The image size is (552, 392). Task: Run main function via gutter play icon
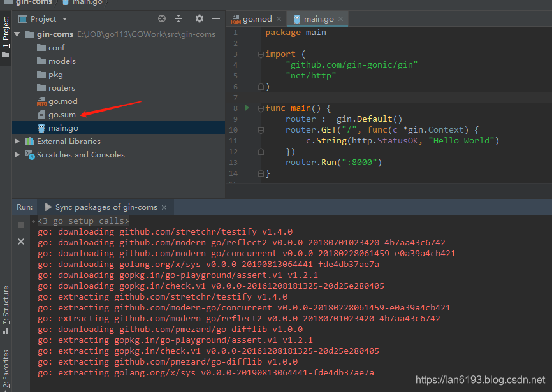[x=247, y=108]
